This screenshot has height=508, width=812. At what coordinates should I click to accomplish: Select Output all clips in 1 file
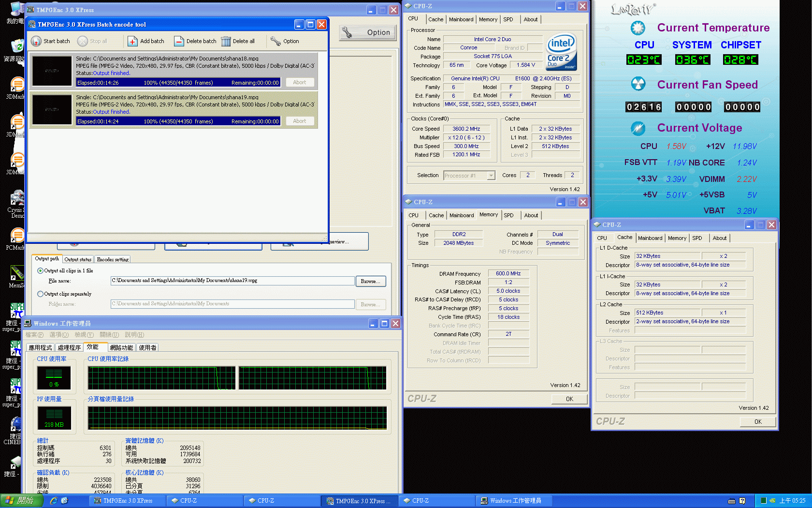point(41,270)
